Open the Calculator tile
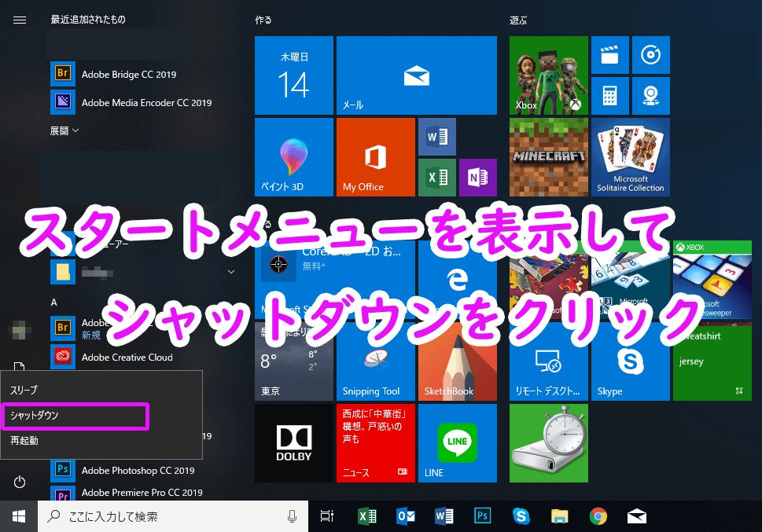The width and height of the screenshot is (762, 532). point(610,96)
